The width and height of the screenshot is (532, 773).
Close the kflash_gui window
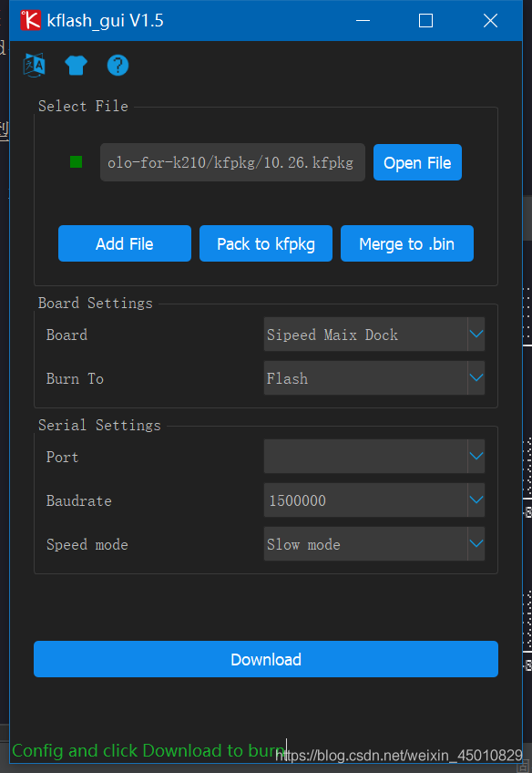pos(490,20)
